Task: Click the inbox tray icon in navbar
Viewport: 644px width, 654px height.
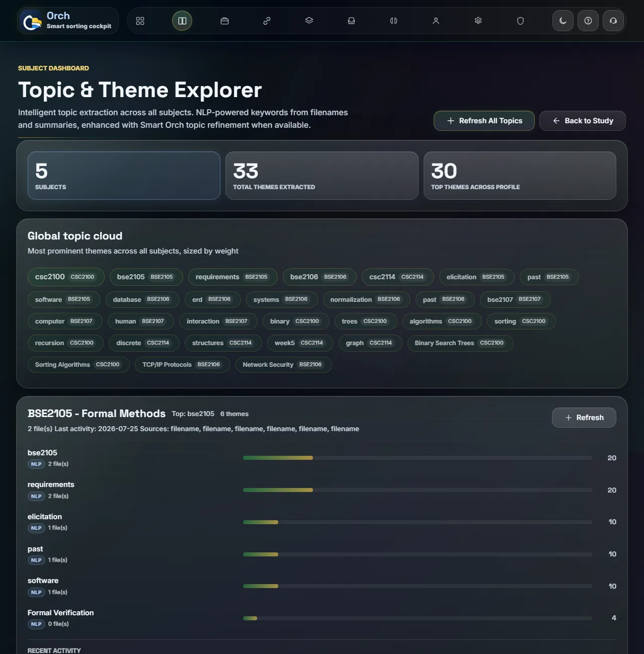Action: click(351, 21)
